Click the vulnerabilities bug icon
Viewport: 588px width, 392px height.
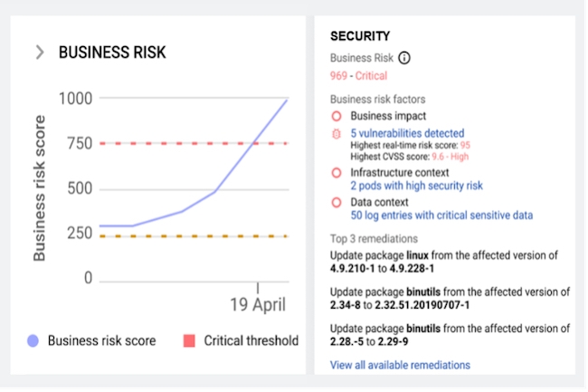(337, 134)
